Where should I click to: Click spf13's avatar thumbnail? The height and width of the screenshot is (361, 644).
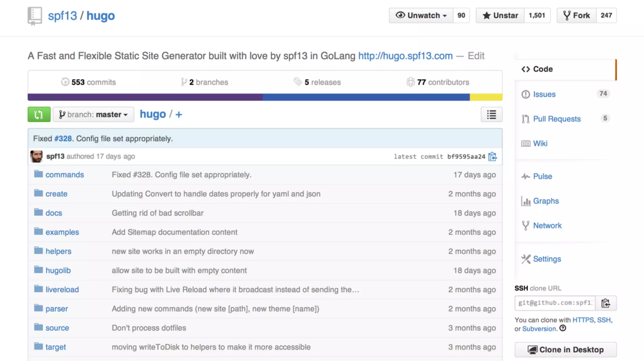[x=36, y=156]
